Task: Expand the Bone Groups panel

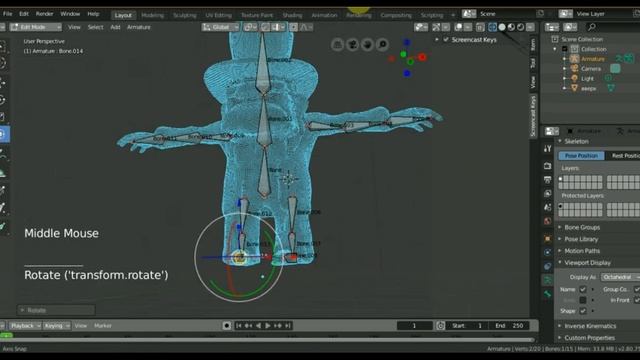Action: tap(582, 227)
